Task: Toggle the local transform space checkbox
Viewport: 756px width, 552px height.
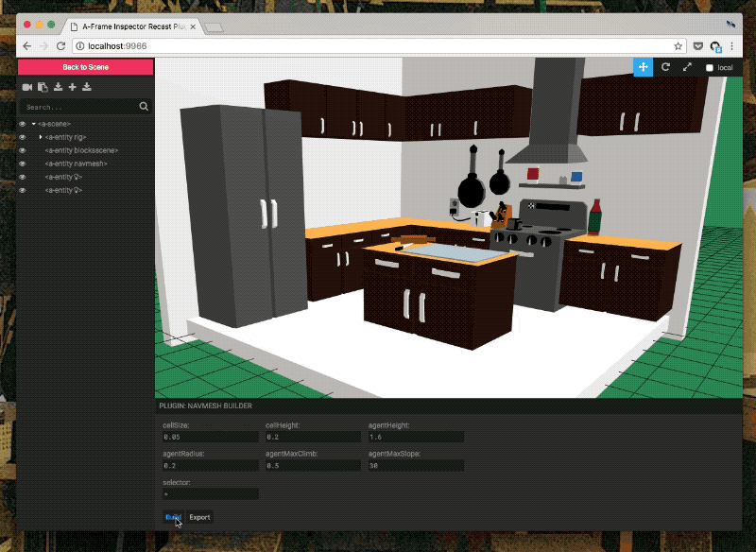Action: (x=710, y=67)
